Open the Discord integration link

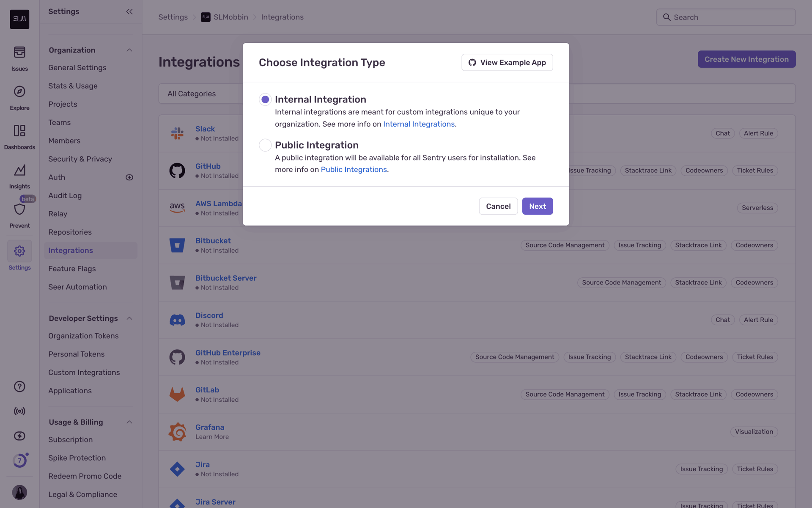(209, 315)
